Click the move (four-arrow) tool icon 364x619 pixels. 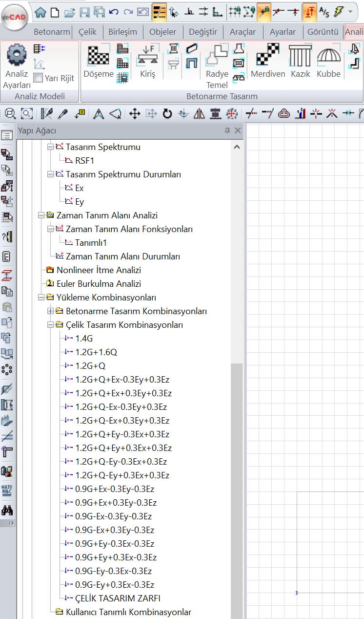(134, 114)
